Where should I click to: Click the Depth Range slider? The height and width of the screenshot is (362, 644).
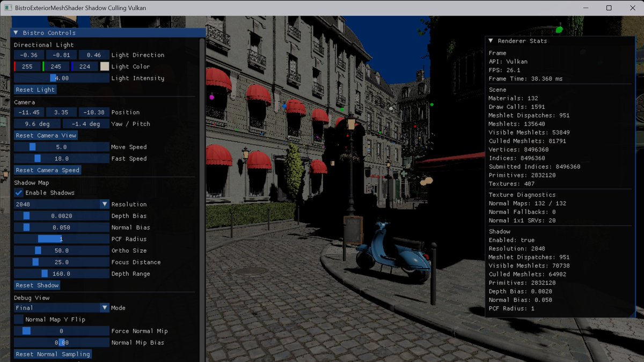pos(62,274)
